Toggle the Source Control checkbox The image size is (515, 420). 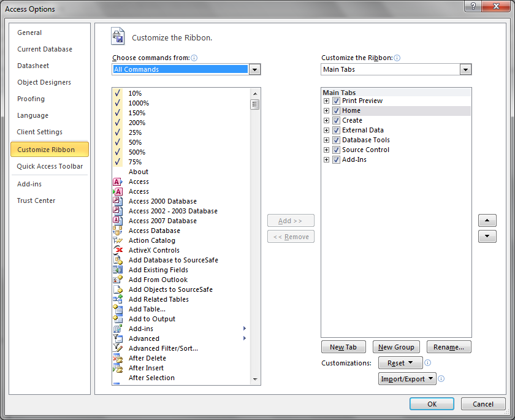[x=336, y=150]
